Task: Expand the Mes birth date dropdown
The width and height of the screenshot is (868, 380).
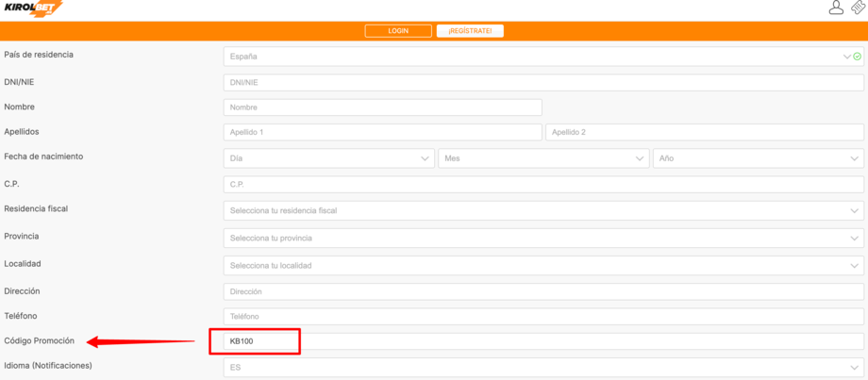Action: point(543,158)
